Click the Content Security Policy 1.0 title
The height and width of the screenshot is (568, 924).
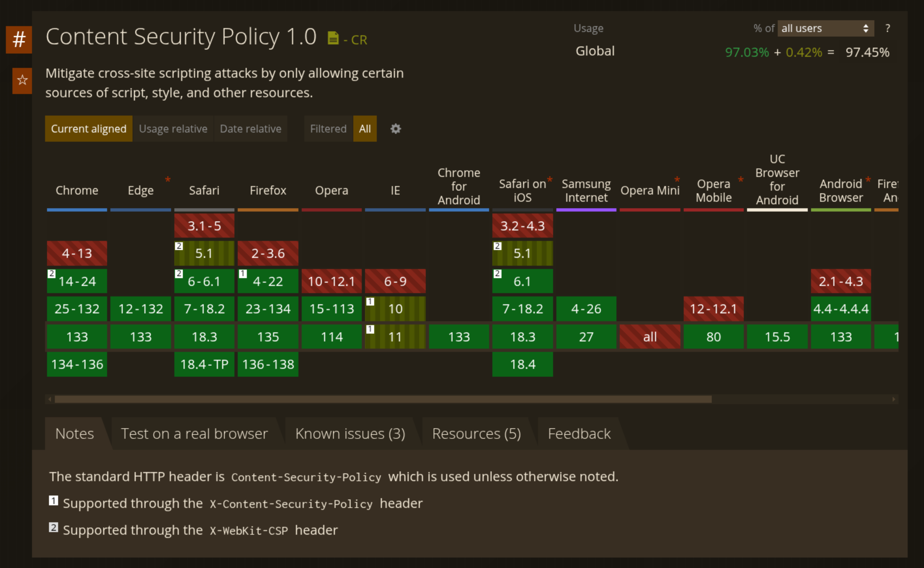(x=181, y=37)
